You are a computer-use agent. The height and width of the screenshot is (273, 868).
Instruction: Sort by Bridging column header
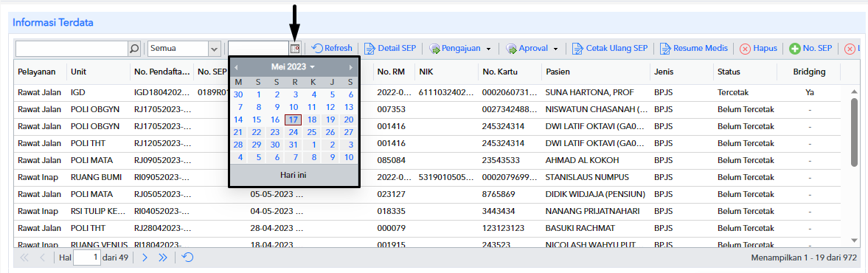click(x=809, y=72)
